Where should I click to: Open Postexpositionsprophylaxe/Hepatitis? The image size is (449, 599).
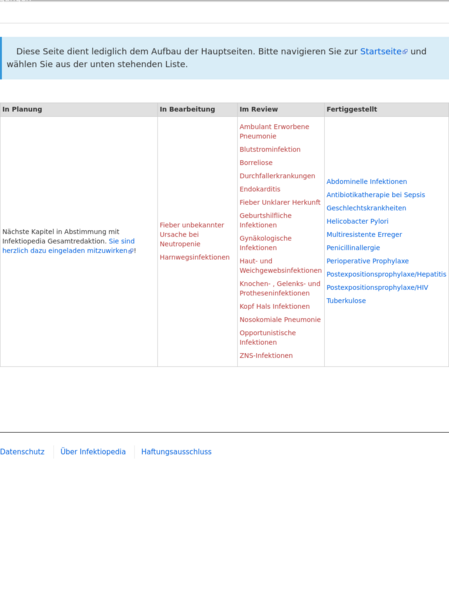386,274
